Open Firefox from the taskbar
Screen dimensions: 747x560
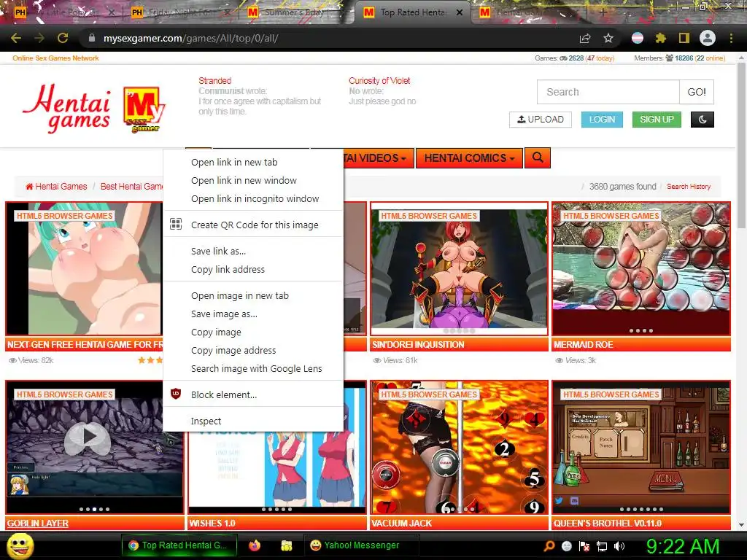(255, 545)
